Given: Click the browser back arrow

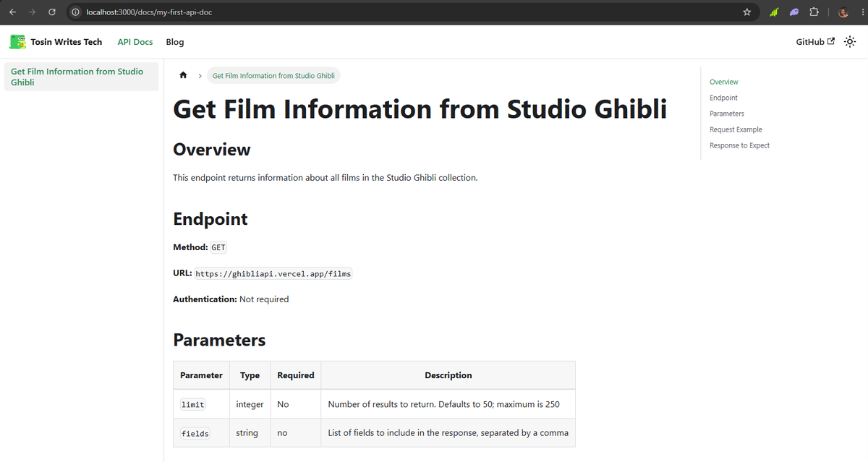Looking at the screenshot, I should pyautogui.click(x=12, y=12).
